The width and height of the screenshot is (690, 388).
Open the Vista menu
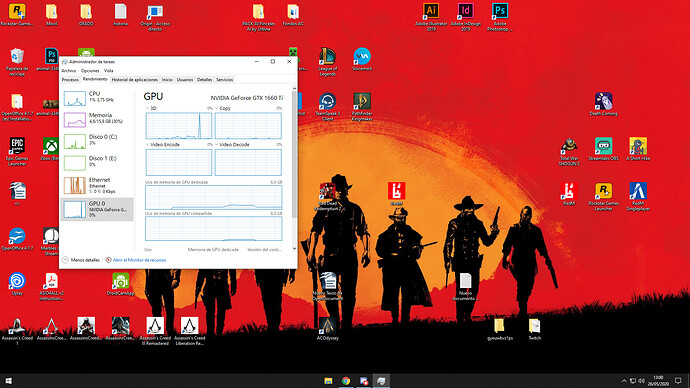point(109,71)
